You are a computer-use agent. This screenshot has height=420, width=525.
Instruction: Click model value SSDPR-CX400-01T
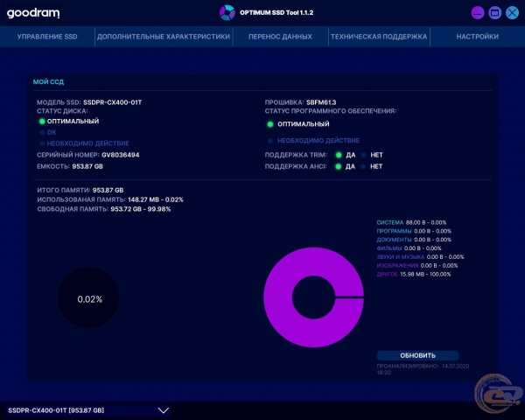point(113,102)
